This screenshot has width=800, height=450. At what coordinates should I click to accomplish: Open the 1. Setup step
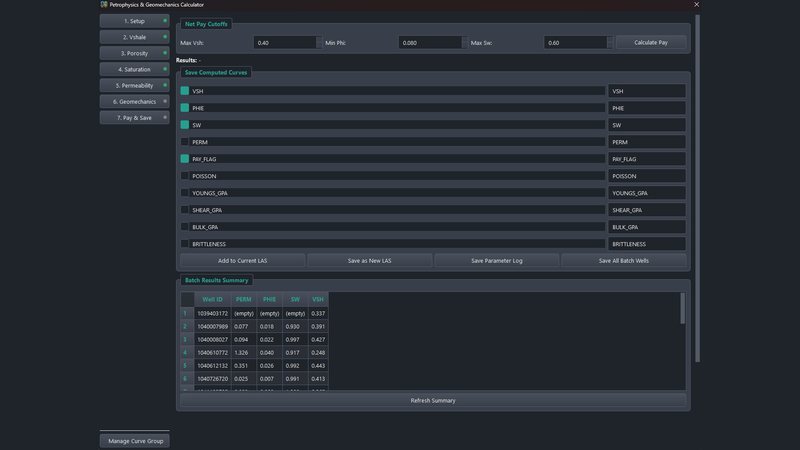134,21
